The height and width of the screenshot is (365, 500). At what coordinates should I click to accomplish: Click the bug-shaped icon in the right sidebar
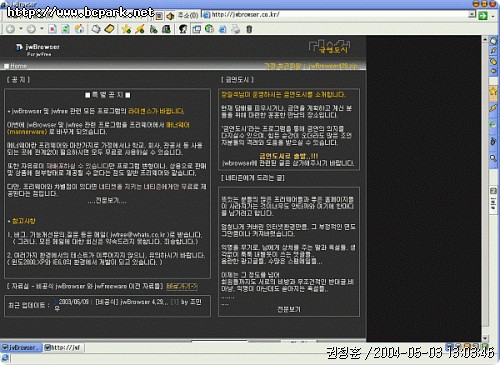click(x=493, y=141)
